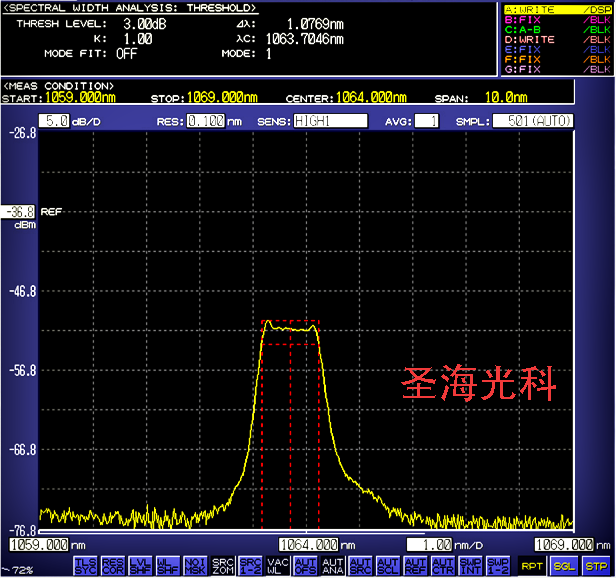
Task: Click the THRESH LEVEL 3.00dB value
Action: [145, 24]
